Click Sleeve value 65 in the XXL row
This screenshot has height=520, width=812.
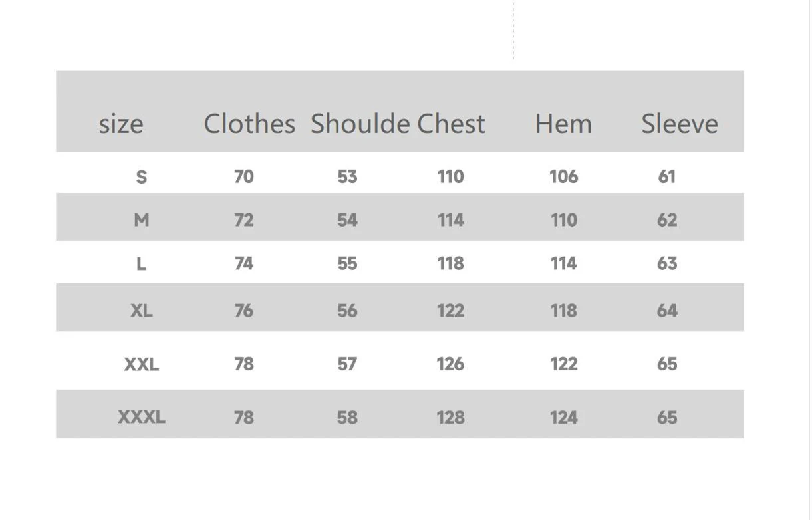667,364
